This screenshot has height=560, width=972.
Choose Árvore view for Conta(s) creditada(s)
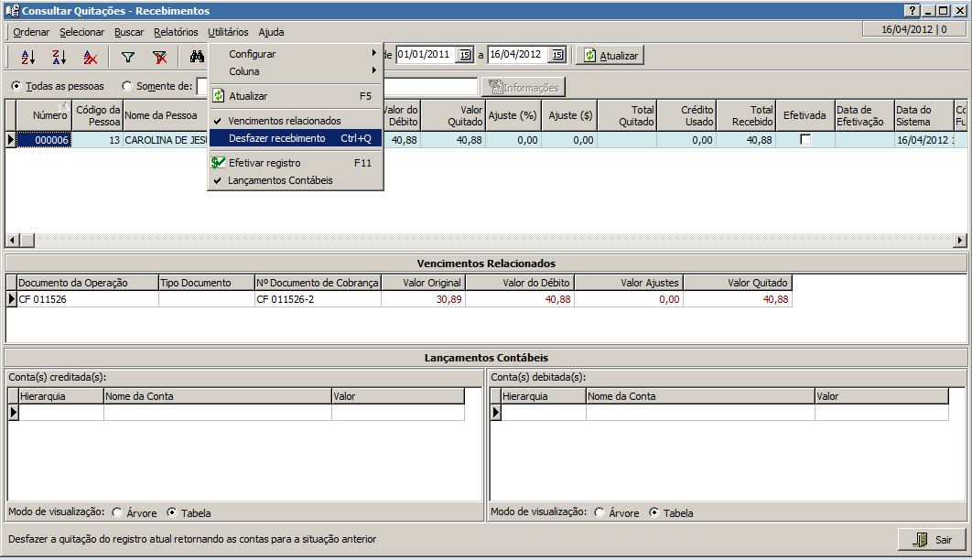(117, 512)
